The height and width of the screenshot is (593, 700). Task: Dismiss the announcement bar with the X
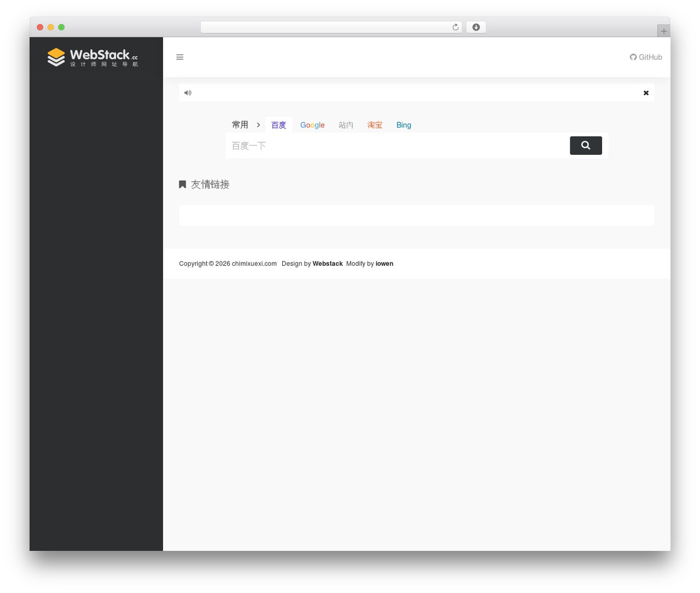[646, 93]
